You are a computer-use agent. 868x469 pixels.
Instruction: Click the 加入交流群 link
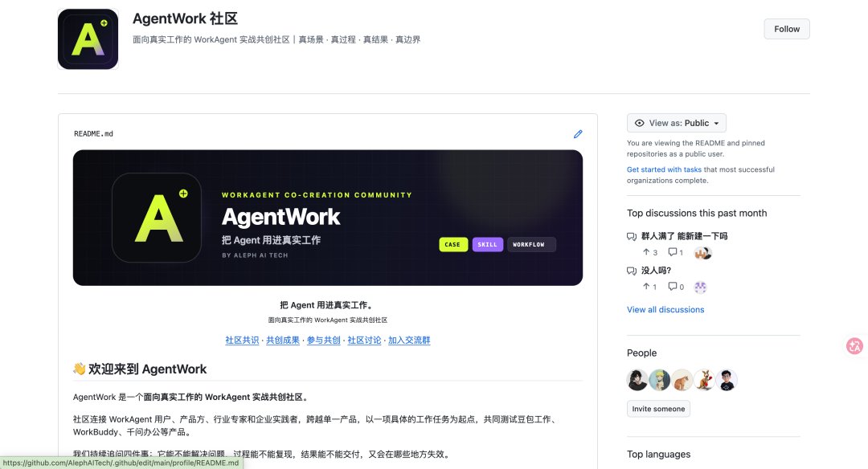tap(409, 341)
